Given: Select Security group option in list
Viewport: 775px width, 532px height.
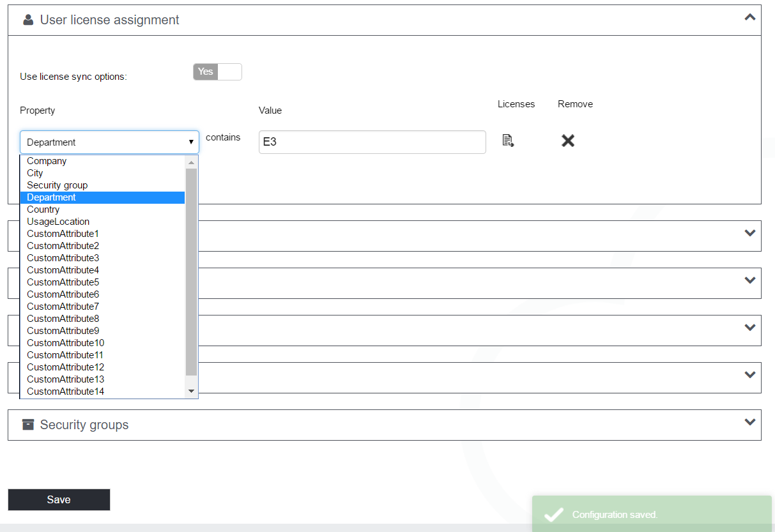Looking at the screenshot, I should (58, 185).
